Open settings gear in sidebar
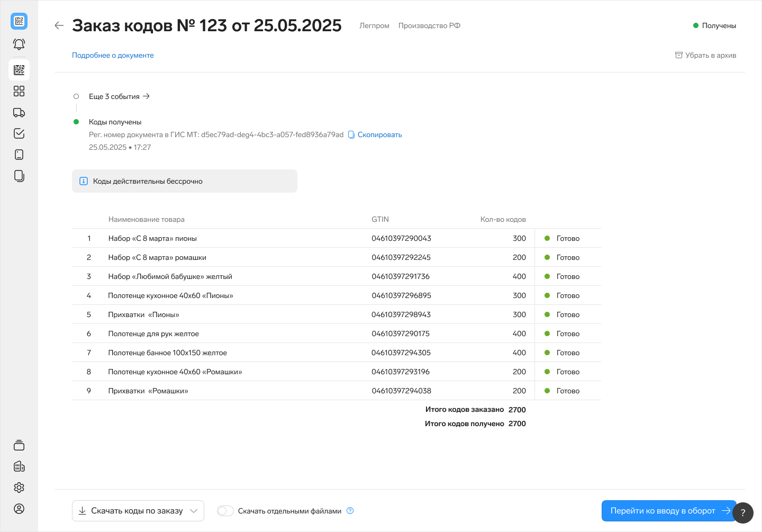Image resolution: width=762 pixels, height=532 pixels. 19,488
